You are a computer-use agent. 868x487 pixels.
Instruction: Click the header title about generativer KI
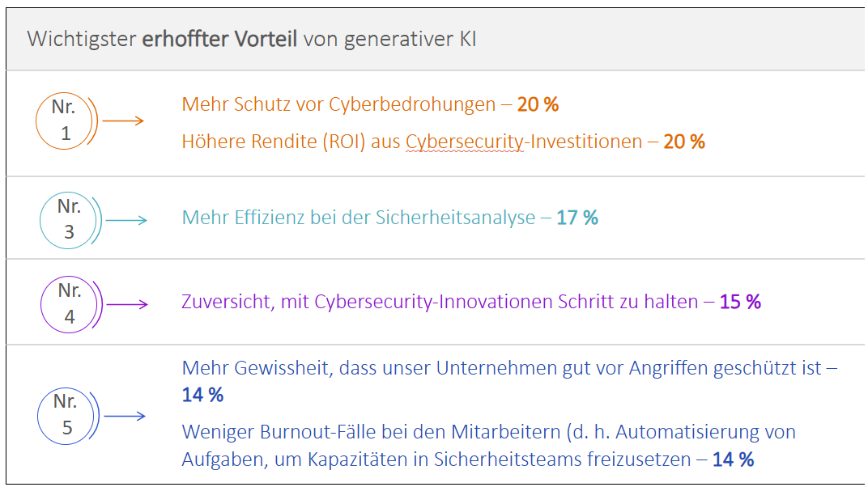point(252,39)
